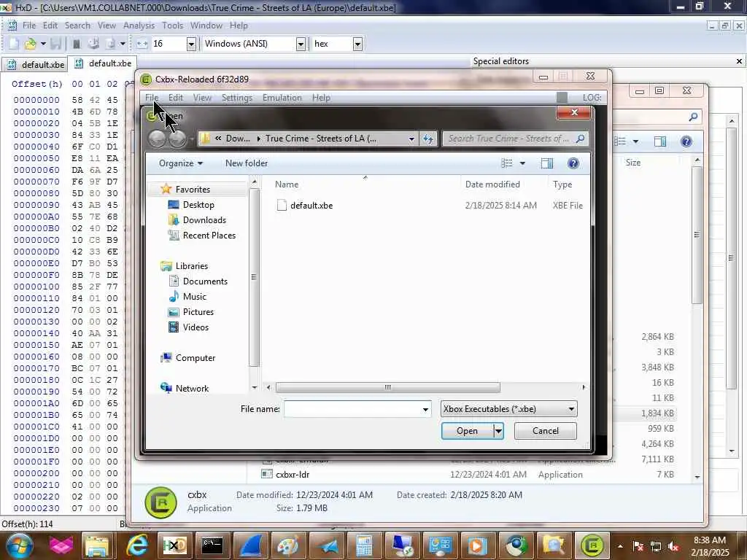Open Wireshark from the taskbar
The image size is (747, 560).
tap(251, 545)
